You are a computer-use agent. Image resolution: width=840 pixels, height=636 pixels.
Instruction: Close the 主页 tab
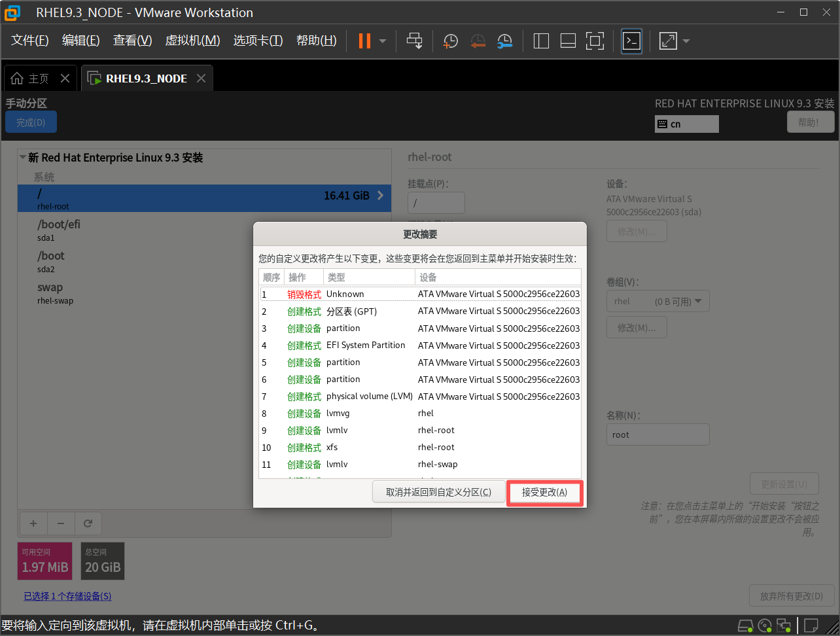(x=65, y=79)
